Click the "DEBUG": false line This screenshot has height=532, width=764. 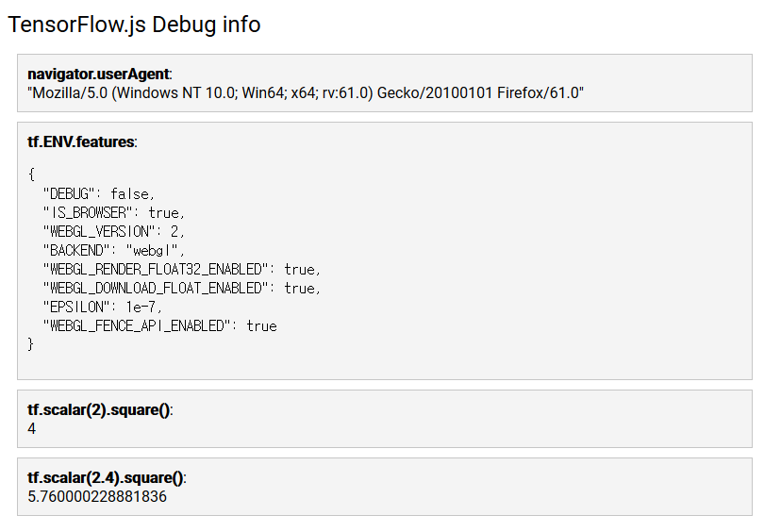(99, 194)
